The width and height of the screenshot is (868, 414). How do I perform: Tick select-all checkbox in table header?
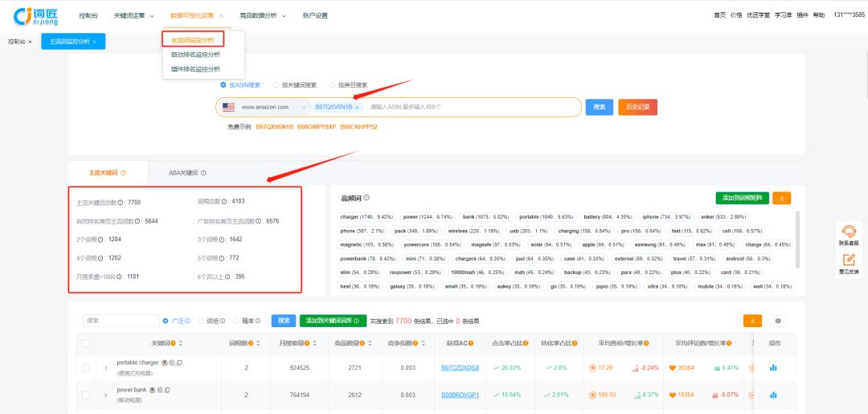[86, 344]
